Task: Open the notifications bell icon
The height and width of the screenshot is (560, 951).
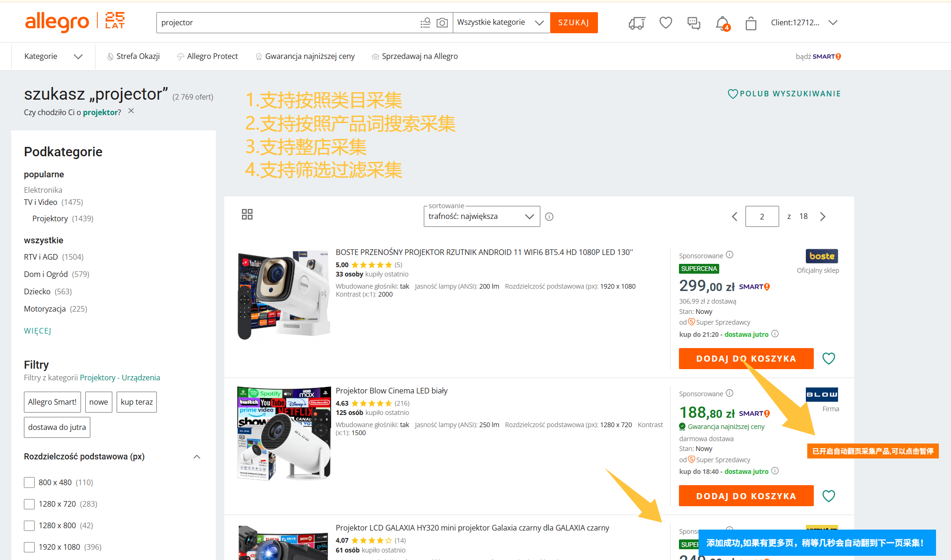Action: tap(722, 23)
